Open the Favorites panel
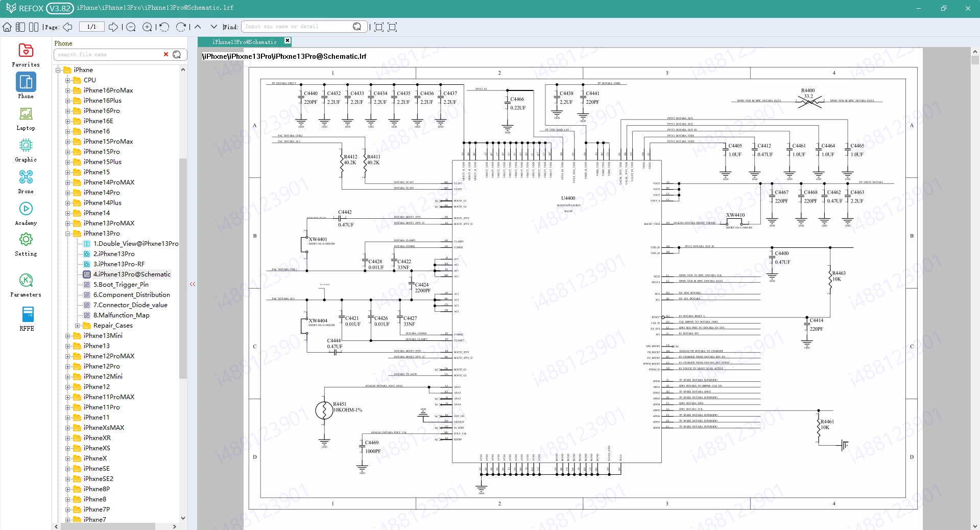 [x=26, y=54]
